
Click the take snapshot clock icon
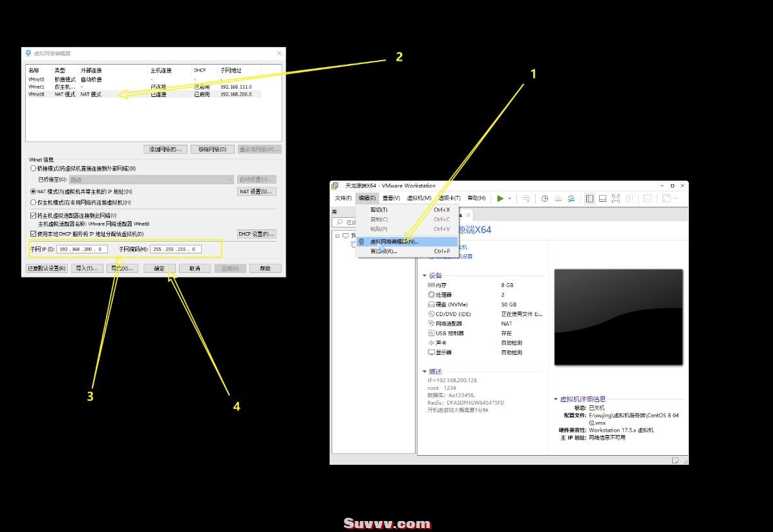[545, 198]
